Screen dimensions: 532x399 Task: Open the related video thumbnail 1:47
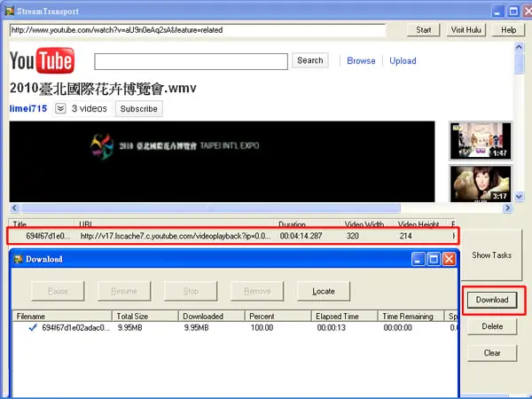(480, 141)
